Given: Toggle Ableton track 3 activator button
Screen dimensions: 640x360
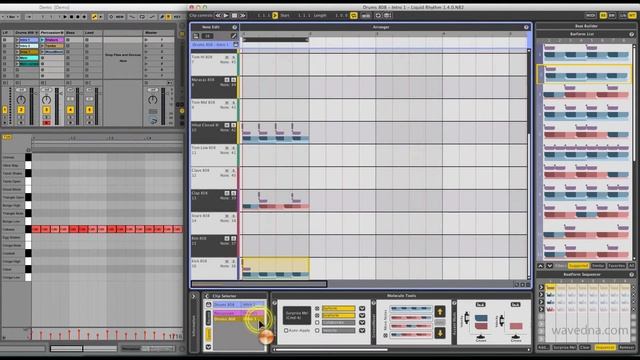Looking at the screenshot, I should coord(46,110).
